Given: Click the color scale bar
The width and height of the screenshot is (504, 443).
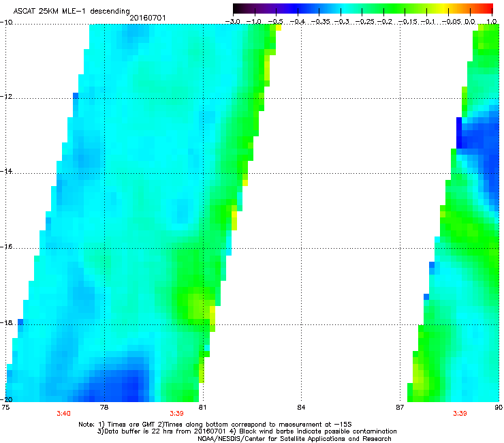Looking at the screenshot, I should tap(362, 8).
